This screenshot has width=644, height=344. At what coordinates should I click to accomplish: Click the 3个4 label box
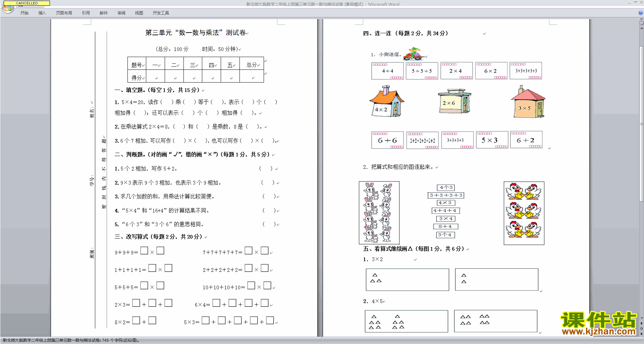[445, 235]
